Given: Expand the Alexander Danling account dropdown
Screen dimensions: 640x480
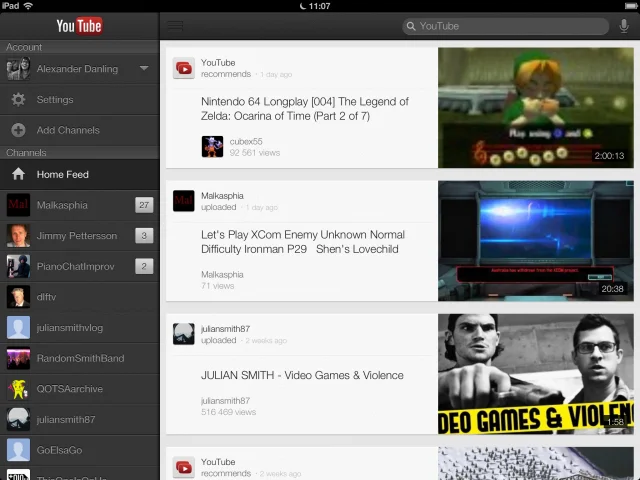Looking at the screenshot, I should 144,69.
